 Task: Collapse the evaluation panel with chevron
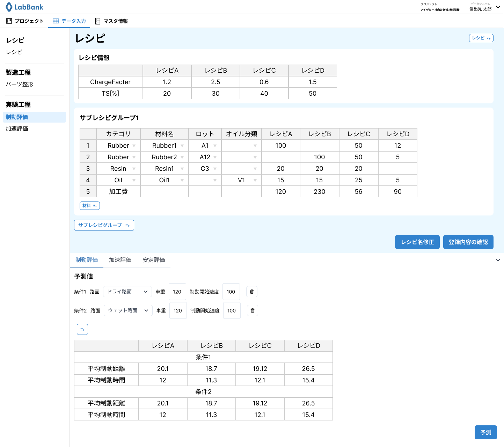[498, 260]
